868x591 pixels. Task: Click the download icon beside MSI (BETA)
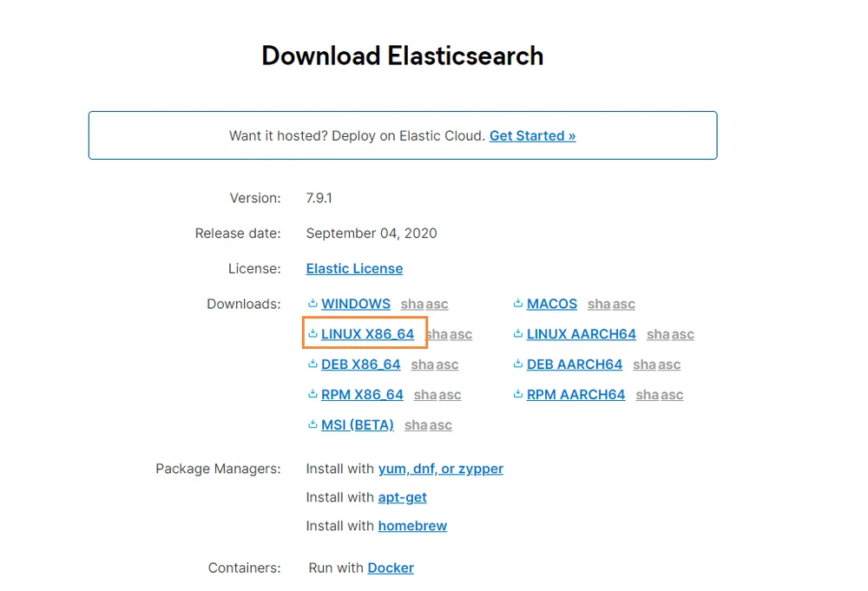click(312, 424)
